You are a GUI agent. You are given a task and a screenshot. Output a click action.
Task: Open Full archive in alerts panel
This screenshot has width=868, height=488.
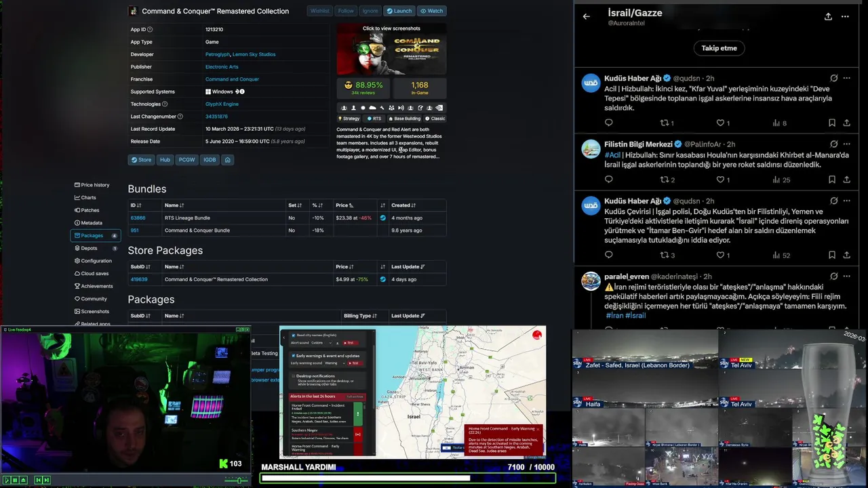tap(355, 396)
